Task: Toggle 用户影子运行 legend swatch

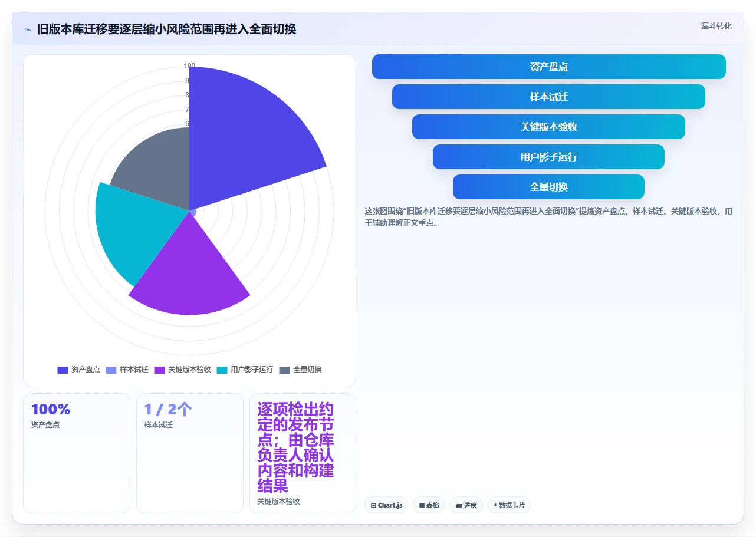Action: pos(222,370)
